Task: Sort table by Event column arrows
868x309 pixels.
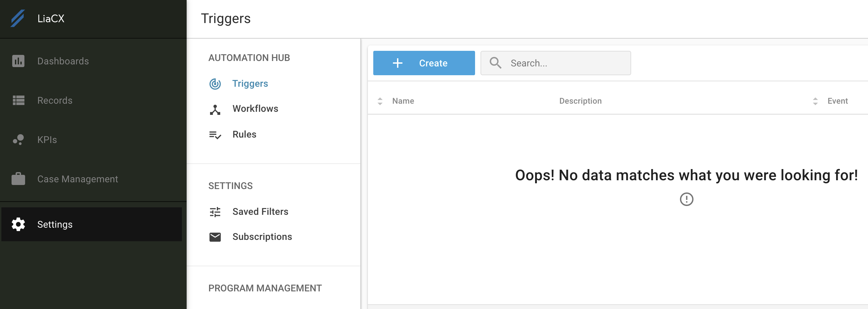Action: (815, 101)
